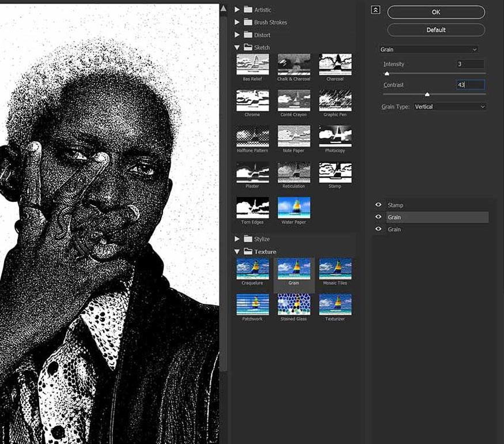Choose the Halftone Pattern filter

click(x=253, y=136)
